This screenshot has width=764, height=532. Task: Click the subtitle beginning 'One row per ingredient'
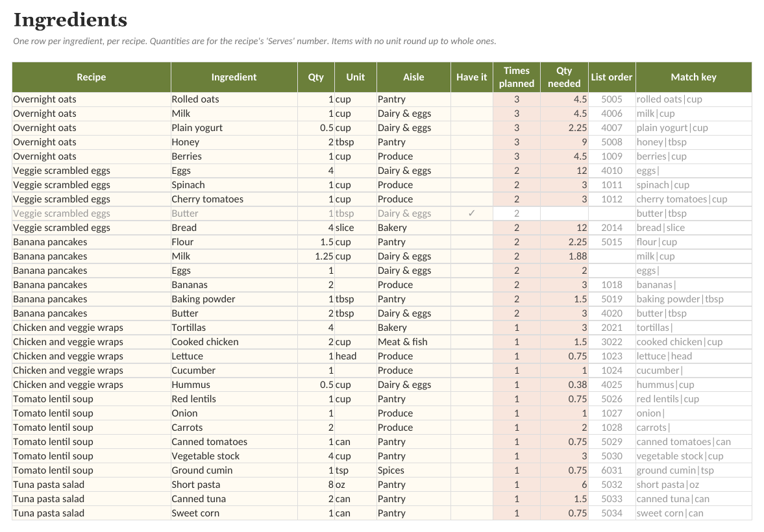click(x=254, y=42)
